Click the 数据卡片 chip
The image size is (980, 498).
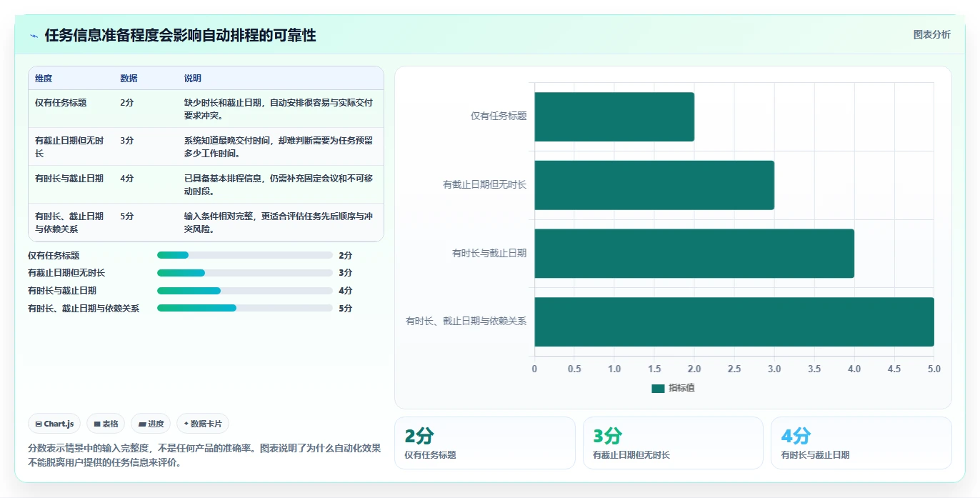pyautogui.click(x=203, y=424)
